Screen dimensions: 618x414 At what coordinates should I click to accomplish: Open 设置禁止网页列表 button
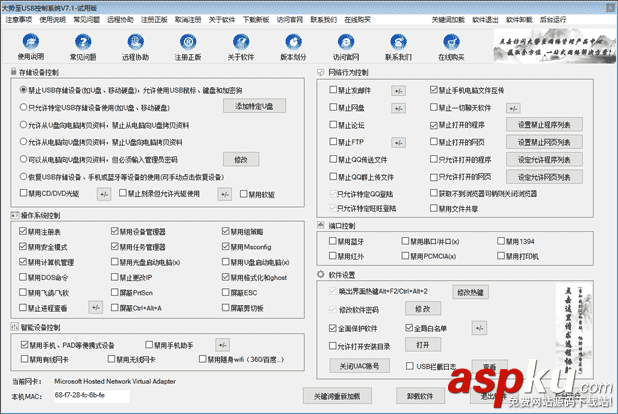tap(544, 142)
